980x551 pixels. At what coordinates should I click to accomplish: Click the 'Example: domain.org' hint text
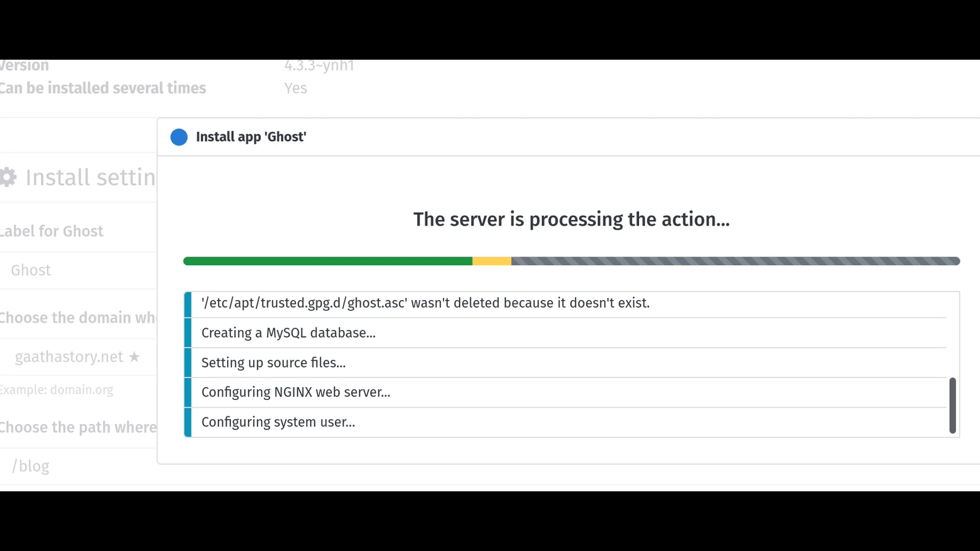pyautogui.click(x=57, y=390)
